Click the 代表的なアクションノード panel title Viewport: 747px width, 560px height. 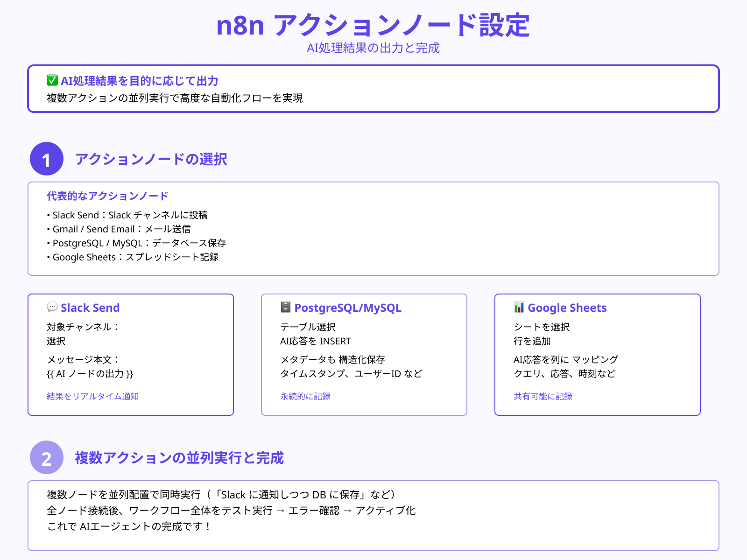pos(107,196)
